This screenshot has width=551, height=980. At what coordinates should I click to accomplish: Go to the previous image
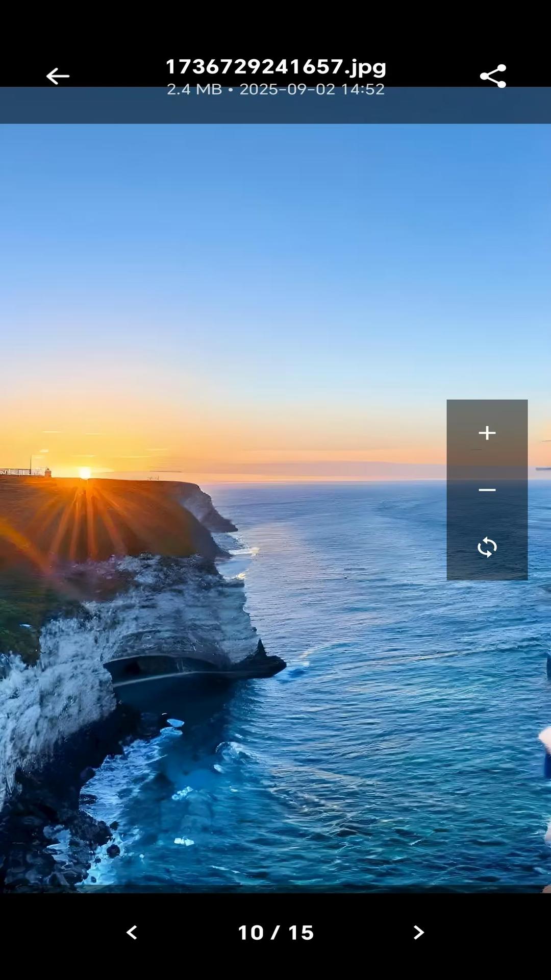pyautogui.click(x=132, y=933)
